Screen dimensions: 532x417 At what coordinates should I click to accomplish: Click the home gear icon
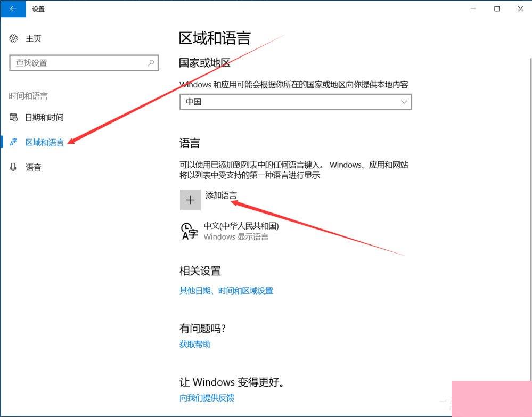tap(13, 38)
